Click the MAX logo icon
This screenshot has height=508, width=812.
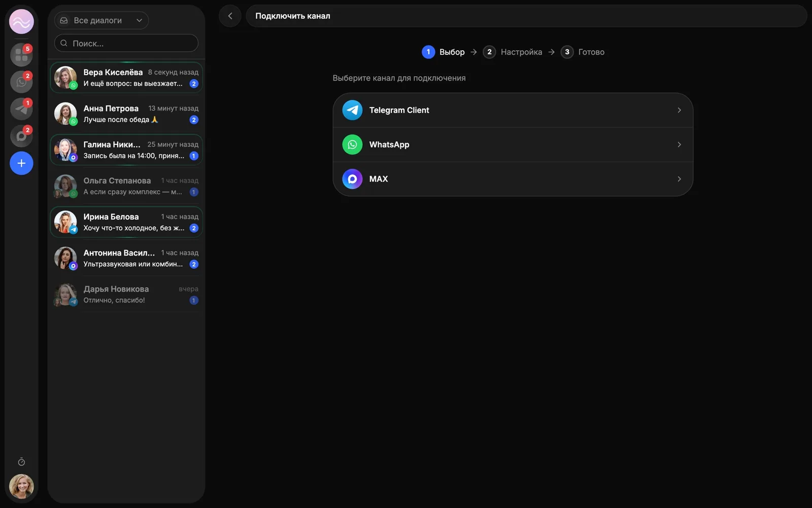[352, 179]
